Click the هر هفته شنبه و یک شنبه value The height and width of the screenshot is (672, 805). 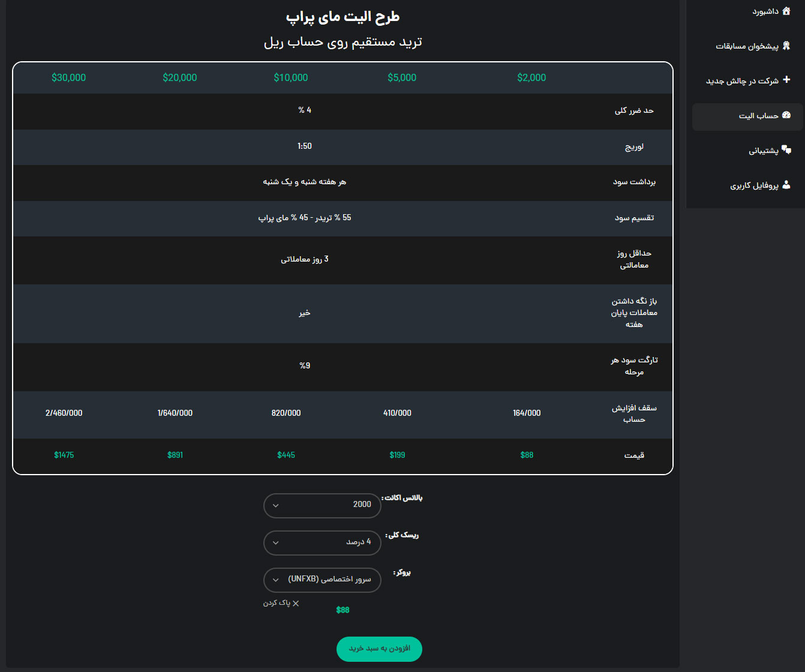pyautogui.click(x=305, y=182)
